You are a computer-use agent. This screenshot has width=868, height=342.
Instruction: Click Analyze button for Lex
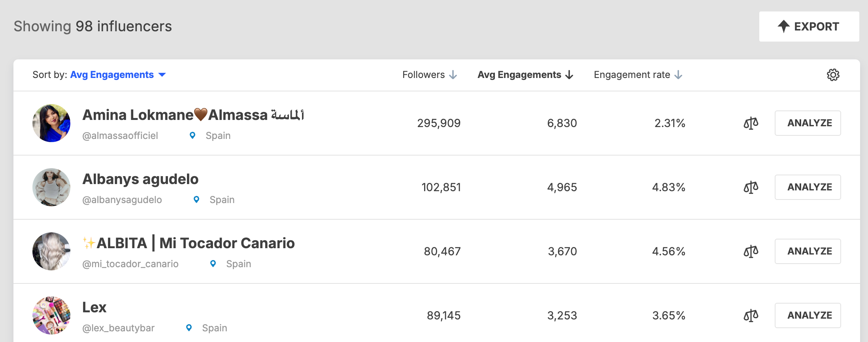point(808,315)
